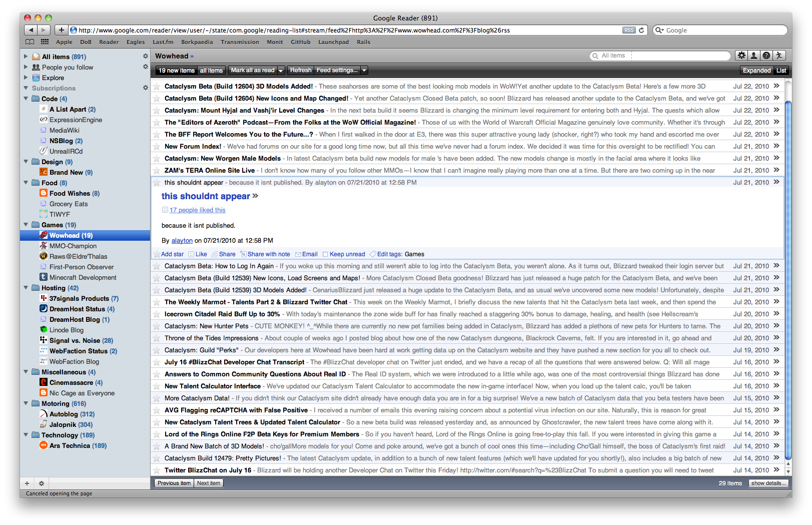This screenshot has width=812, height=525.
Task: Open the "17 people liked this" link
Action: coord(197,210)
